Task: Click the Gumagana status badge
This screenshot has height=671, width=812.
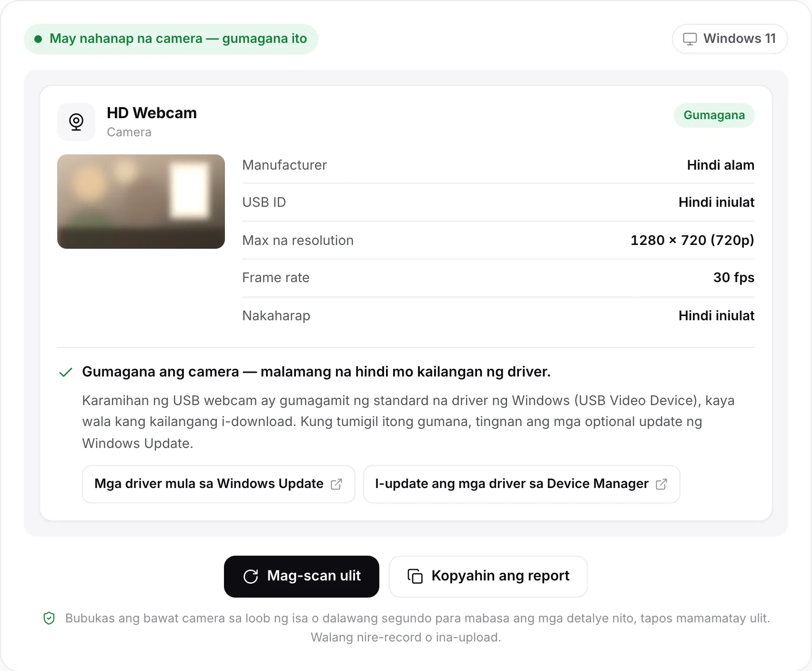Action: tap(714, 115)
